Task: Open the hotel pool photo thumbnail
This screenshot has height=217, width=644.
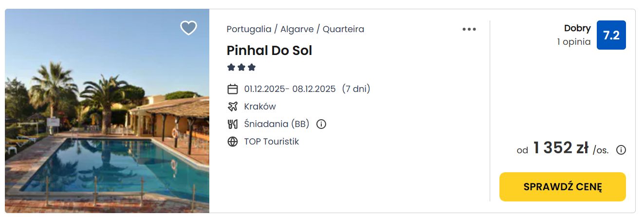Action: pyautogui.click(x=107, y=111)
